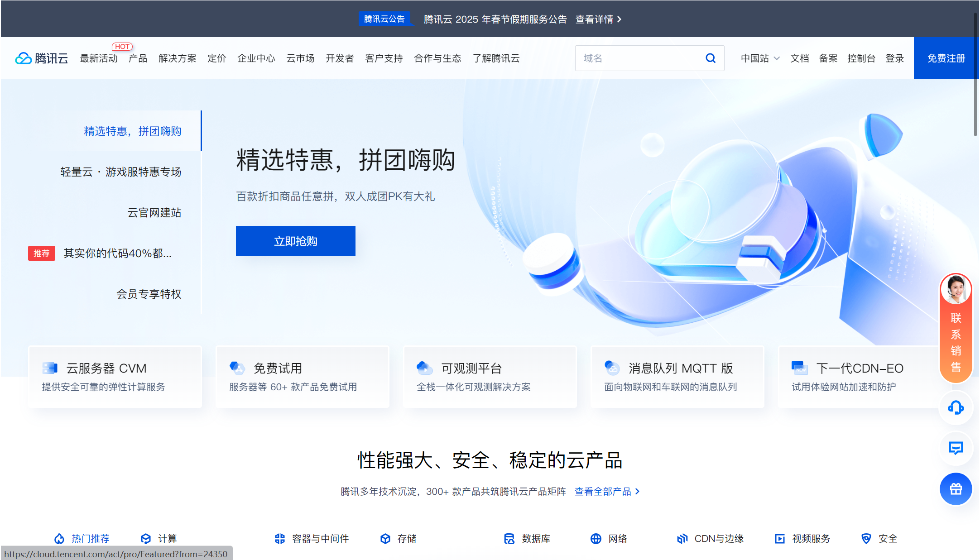Select the 容器与中间件 category icon
The image size is (980, 560).
(280, 538)
